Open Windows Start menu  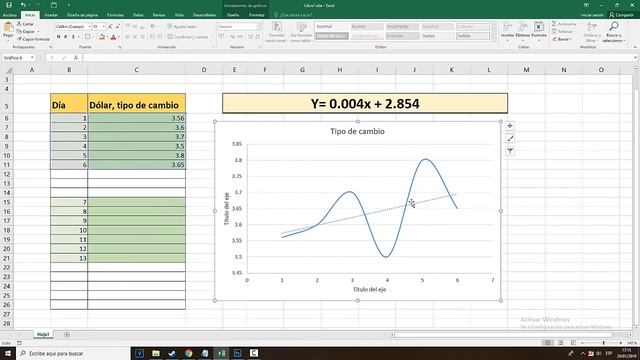8,353
